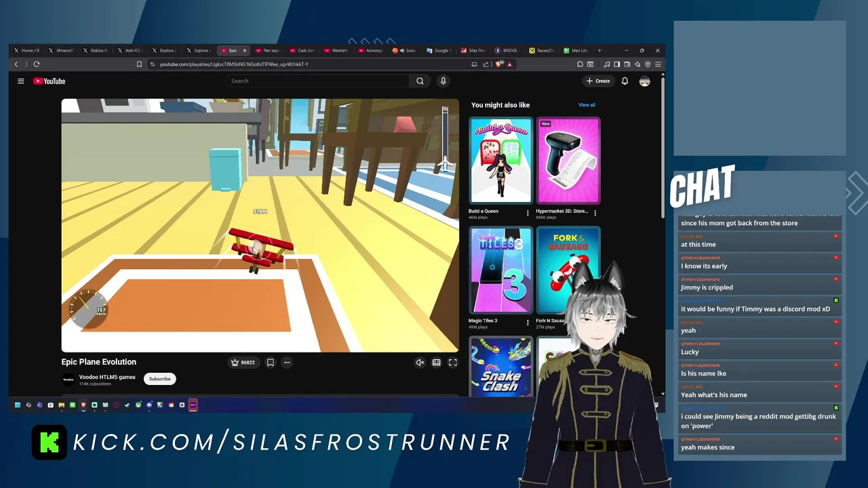Click Brave browser icon in taskbar
Image resolution: width=868 pixels, height=488 pixels.
point(83,405)
